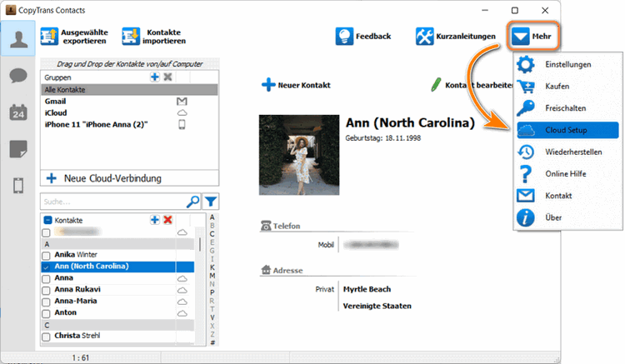Click the blurred Mobil phone number
This screenshot has width=625, height=364.
coord(371,245)
